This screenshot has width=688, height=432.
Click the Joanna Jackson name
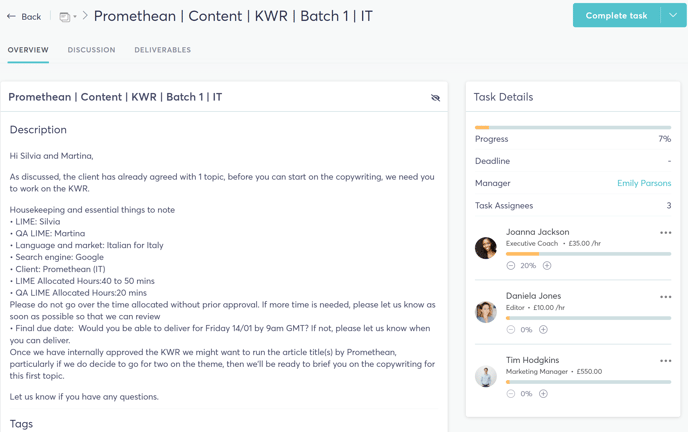538,232
